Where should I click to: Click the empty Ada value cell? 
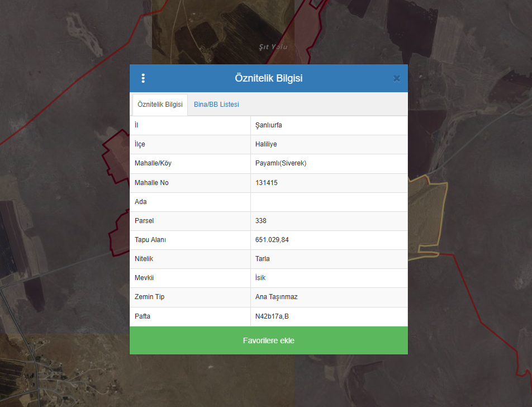click(x=329, y=202)
